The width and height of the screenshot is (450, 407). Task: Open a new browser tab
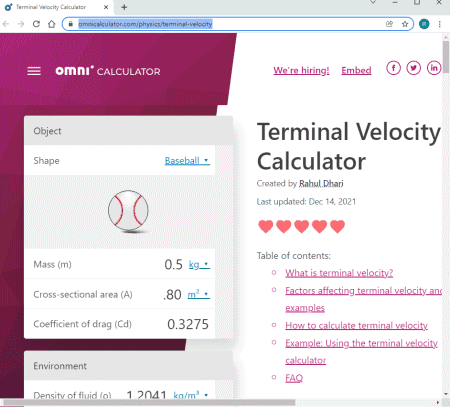tap(124, 7)
